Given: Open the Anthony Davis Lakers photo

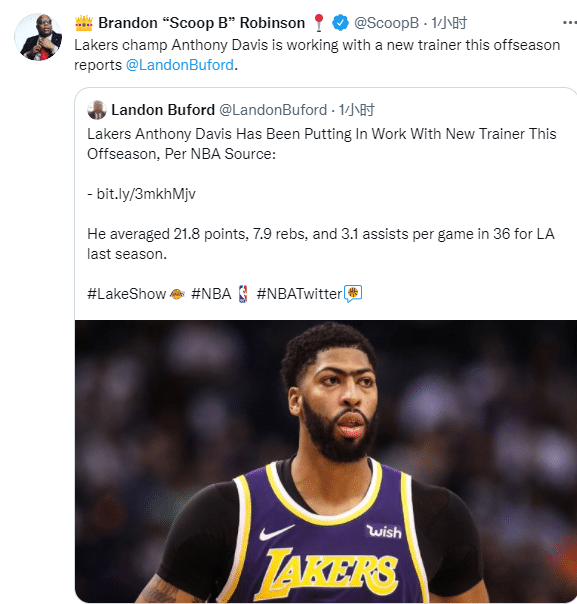Looking at the screenshot, I should 326,461.
